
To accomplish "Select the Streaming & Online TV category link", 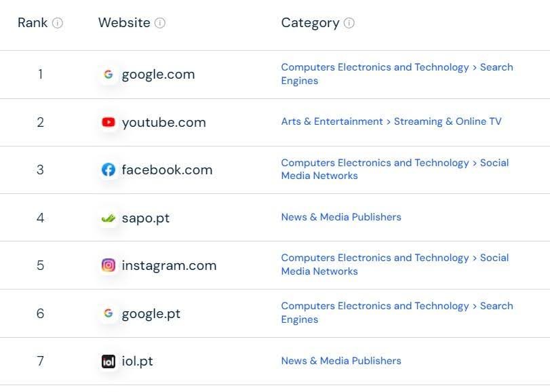I will tap(448, 121).
